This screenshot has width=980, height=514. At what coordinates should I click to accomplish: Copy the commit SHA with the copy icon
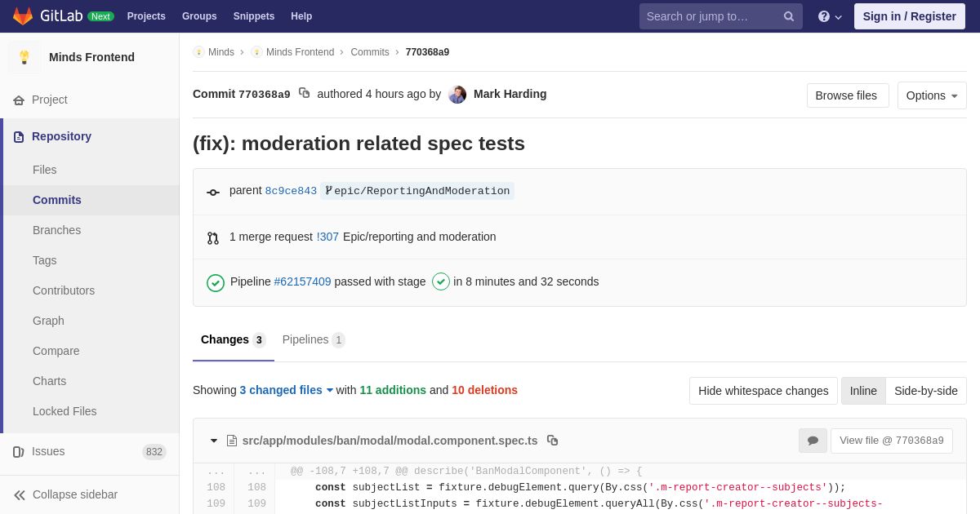point(304,93)
